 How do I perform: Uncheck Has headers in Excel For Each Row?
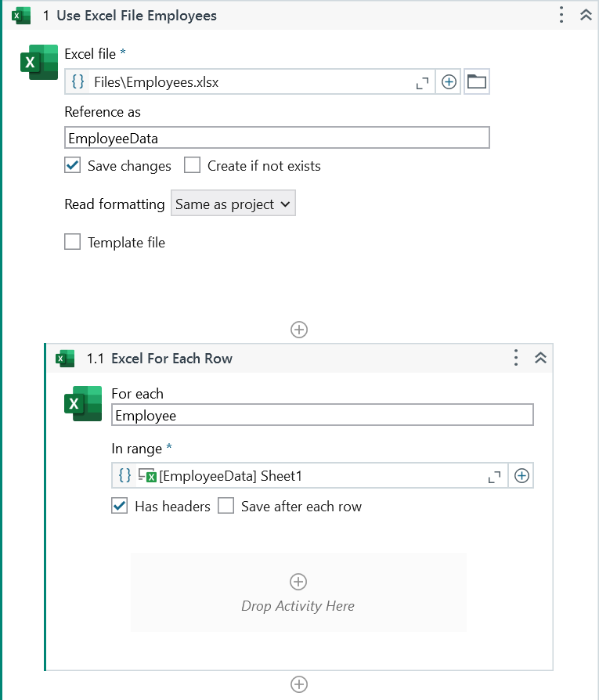(x=119, y=506)
